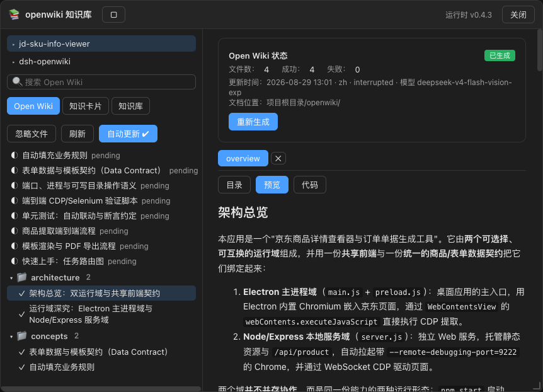Click status icon of 快速上手：任务路由图
This screenshot has height=392, width=543.
tap(14, 261)
